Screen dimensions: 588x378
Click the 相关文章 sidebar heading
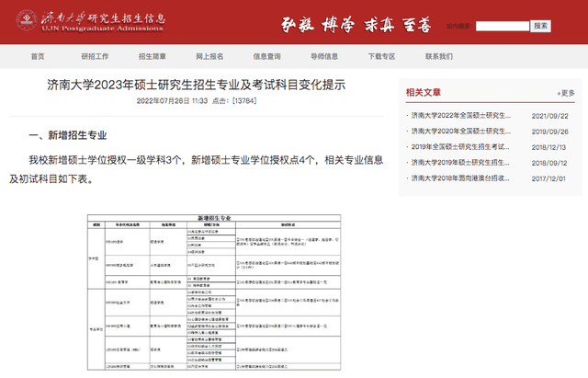tap(424, 92)
